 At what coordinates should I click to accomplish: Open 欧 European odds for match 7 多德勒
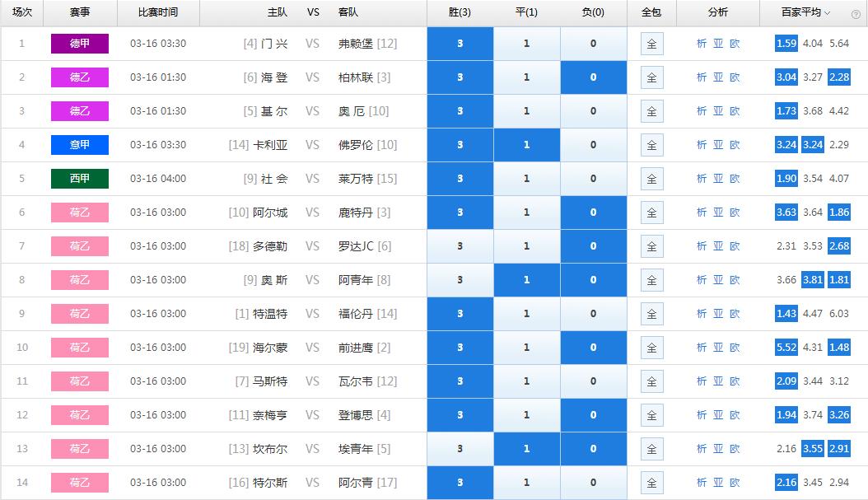[x=735, y=246]
